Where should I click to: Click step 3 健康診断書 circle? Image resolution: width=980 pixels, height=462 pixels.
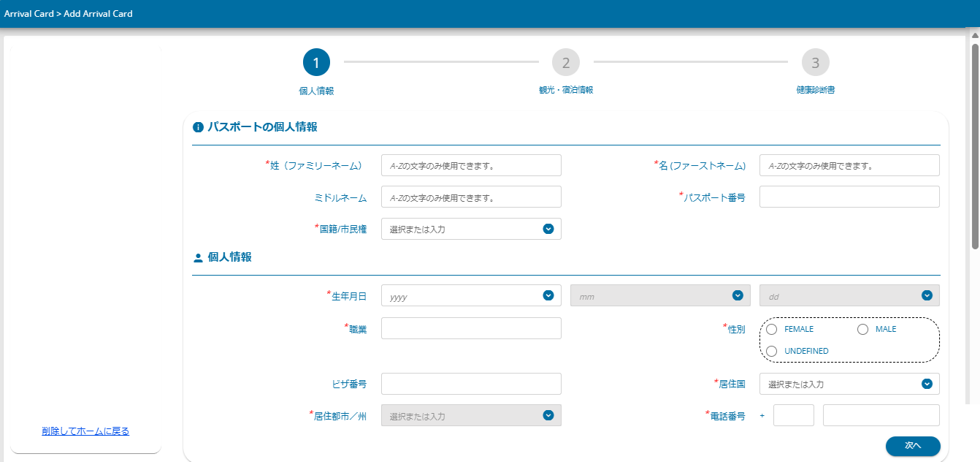(x=816, y=63)
